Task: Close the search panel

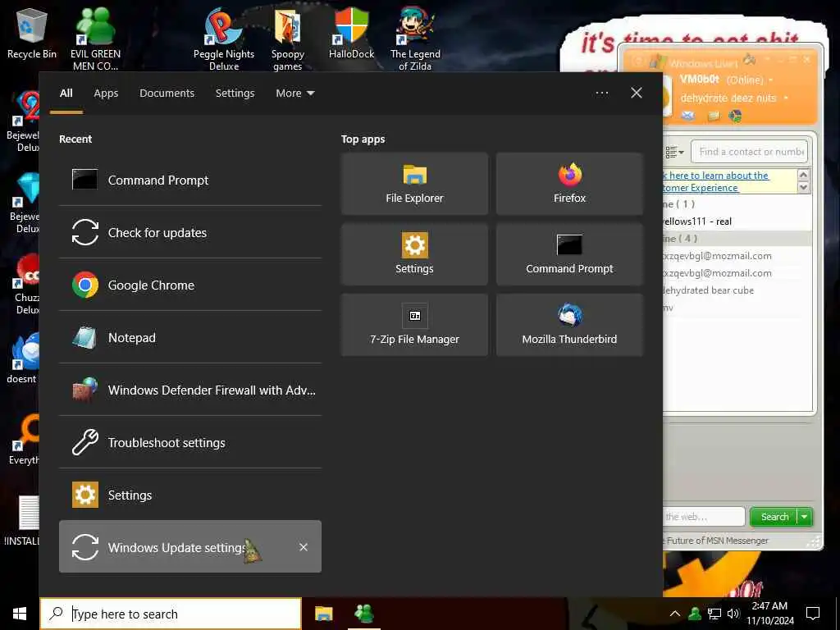Action: [637, 94]
